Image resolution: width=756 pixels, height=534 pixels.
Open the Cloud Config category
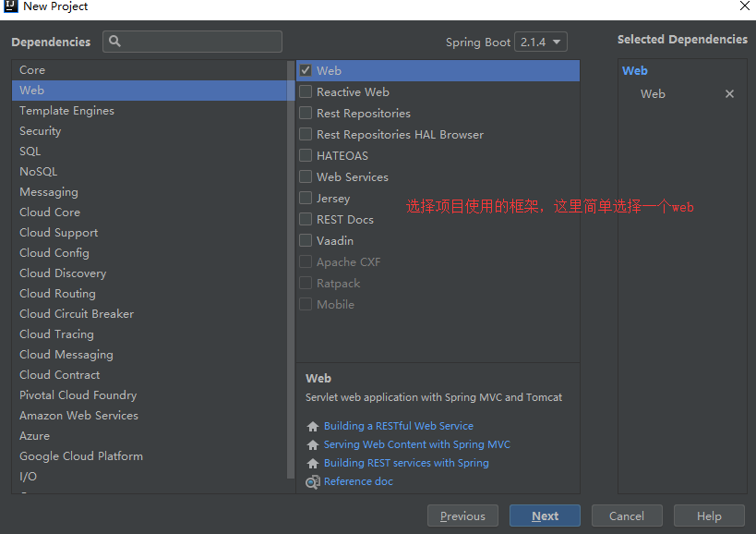click(150, 253)
